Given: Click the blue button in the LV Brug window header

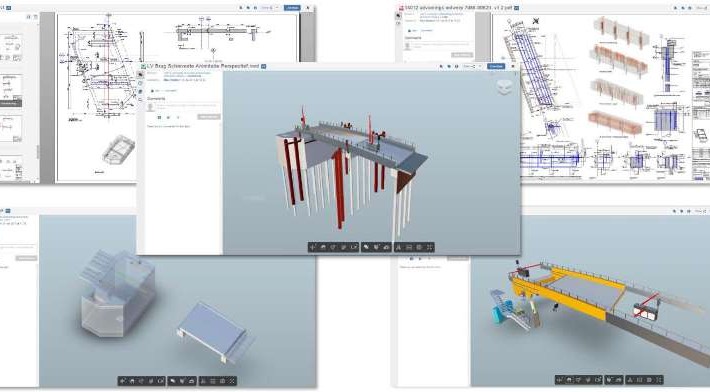Looking at the screenshot, I should [x=496, y=66].
